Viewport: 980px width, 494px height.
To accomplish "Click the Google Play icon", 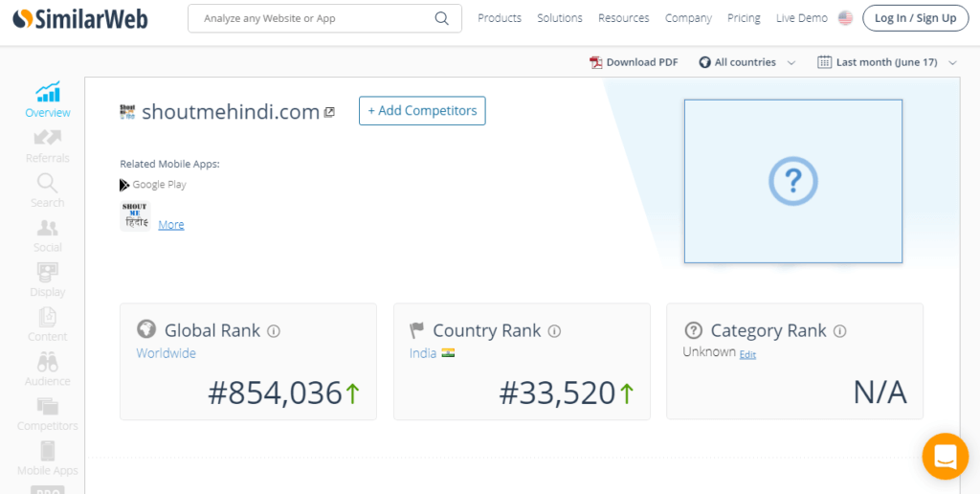I will 125,185.
